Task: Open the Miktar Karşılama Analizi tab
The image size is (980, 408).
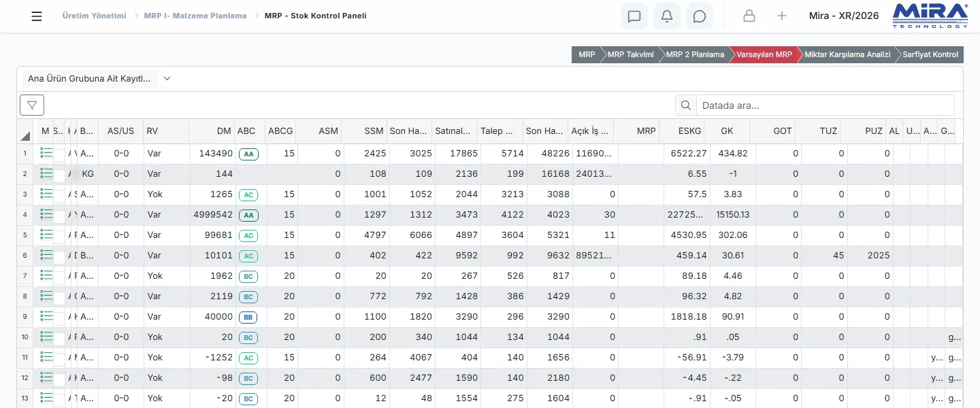Action: pyautogui.click(x=847, y=54)
